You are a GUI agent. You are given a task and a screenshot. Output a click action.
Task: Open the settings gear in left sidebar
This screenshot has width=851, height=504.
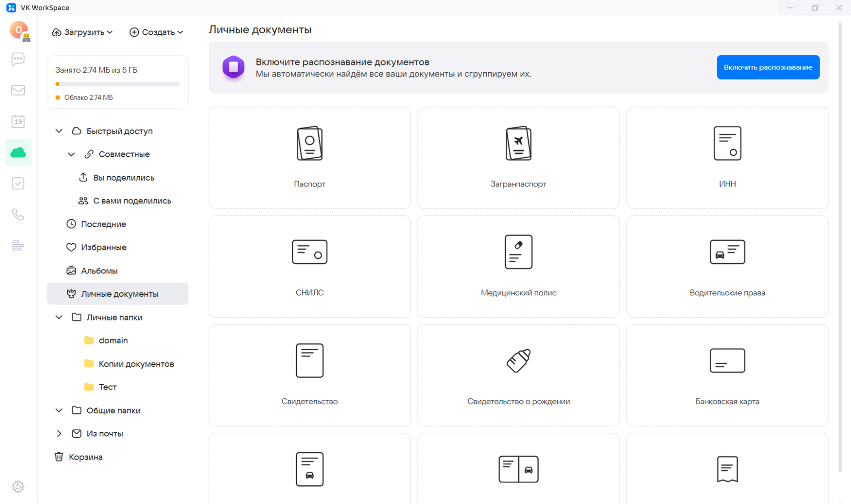point(18,486)
